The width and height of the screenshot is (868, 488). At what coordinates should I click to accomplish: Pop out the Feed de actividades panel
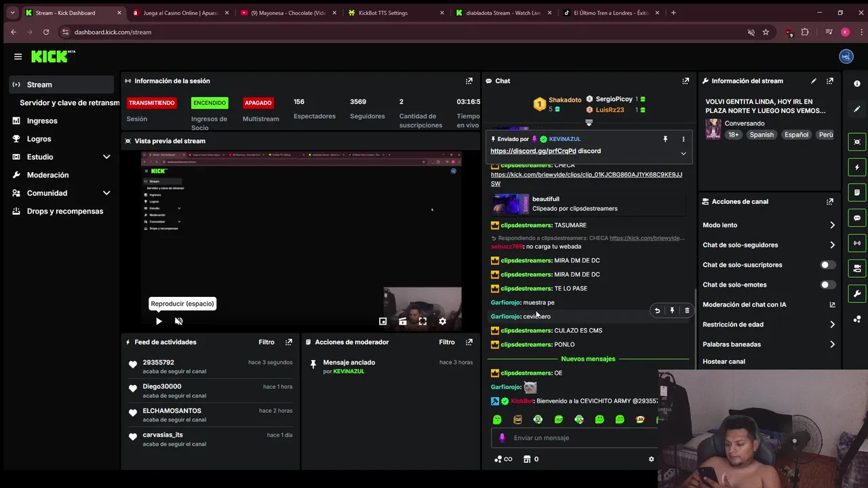point(289,342)
